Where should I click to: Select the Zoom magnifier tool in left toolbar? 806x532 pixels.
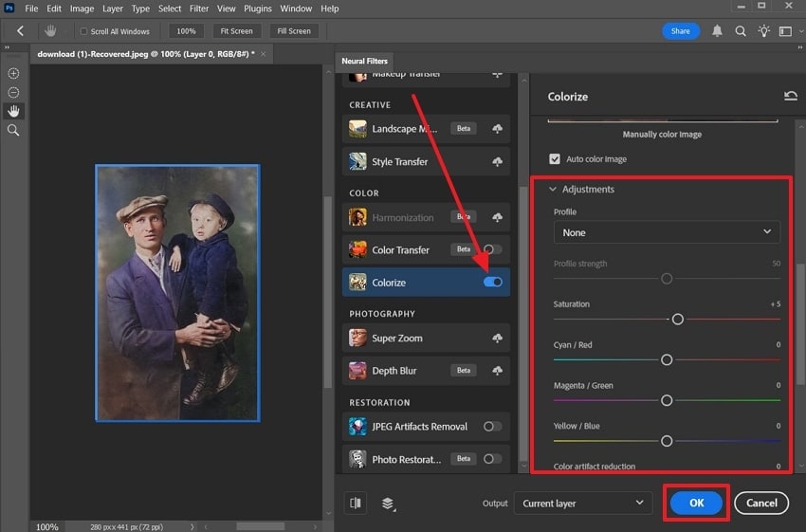(13, 130)
